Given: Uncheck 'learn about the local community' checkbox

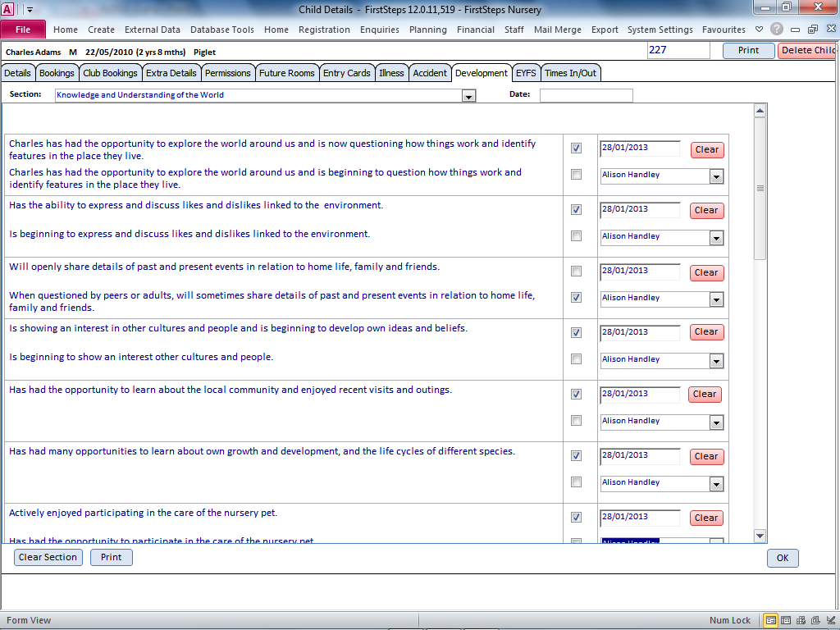Looking at the screenshot, I should [x=577, y=395].
